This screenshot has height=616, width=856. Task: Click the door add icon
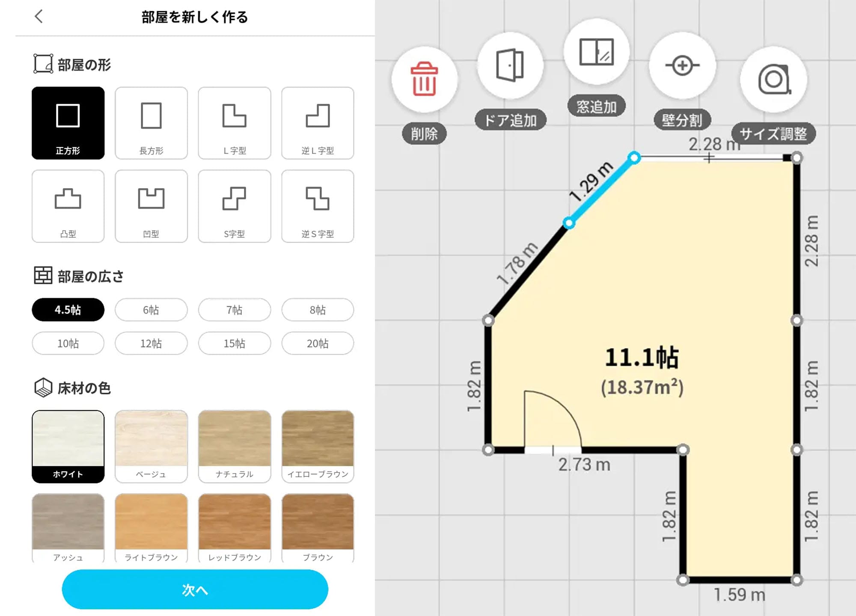point(510,65)
